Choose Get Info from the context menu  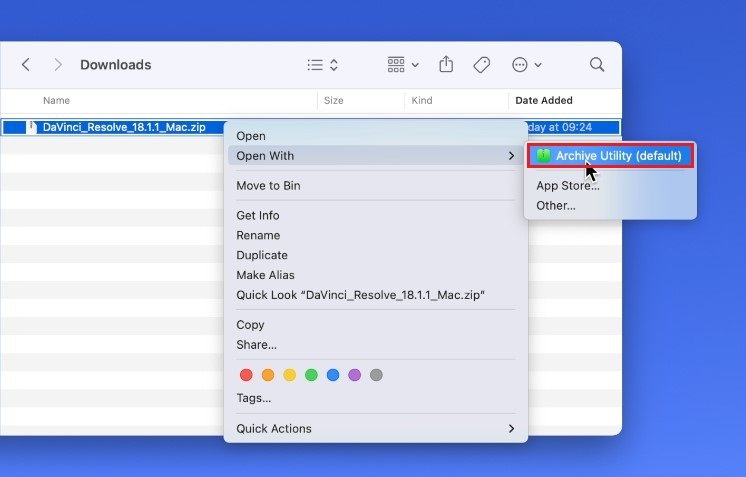pos(375,215)
